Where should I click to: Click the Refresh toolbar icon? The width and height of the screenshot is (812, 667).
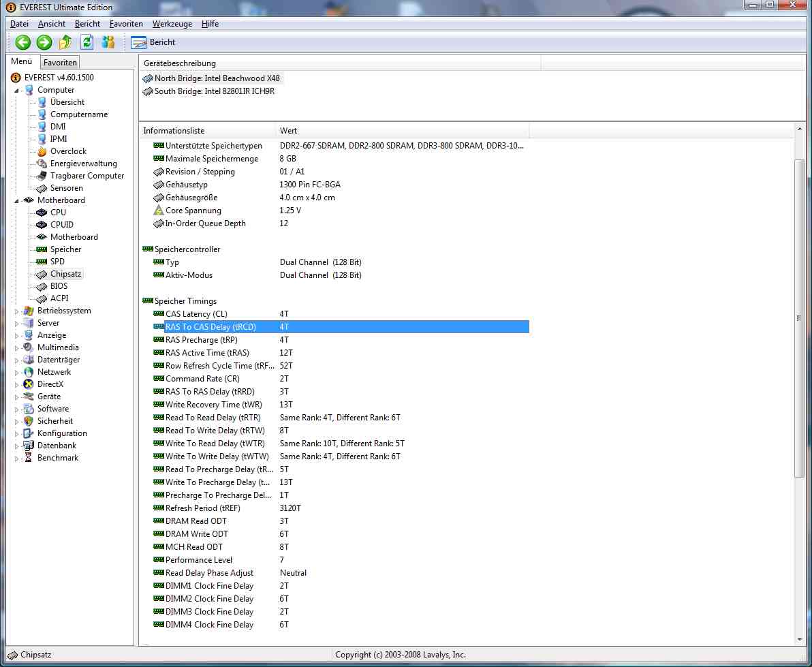pos(87,42)
